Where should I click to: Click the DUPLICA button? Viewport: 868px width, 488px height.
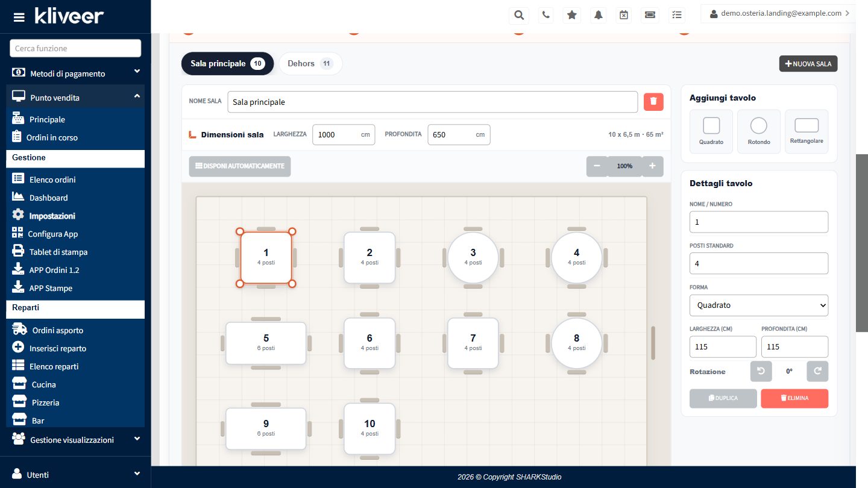[x=723, y=398]
